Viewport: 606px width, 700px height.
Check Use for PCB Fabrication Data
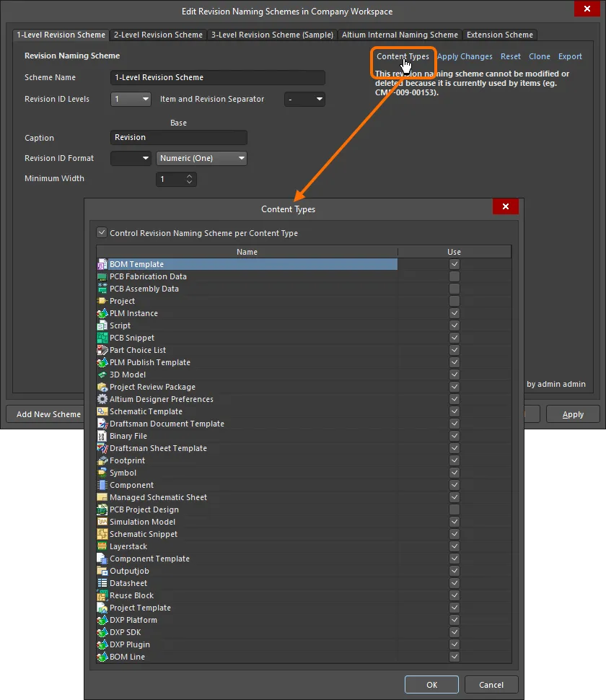click(454, 277)
